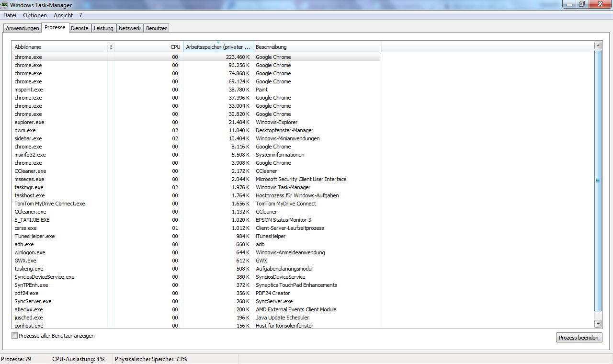
Task: Select the pdf24.exe process
Action: (x=196, y=293)
